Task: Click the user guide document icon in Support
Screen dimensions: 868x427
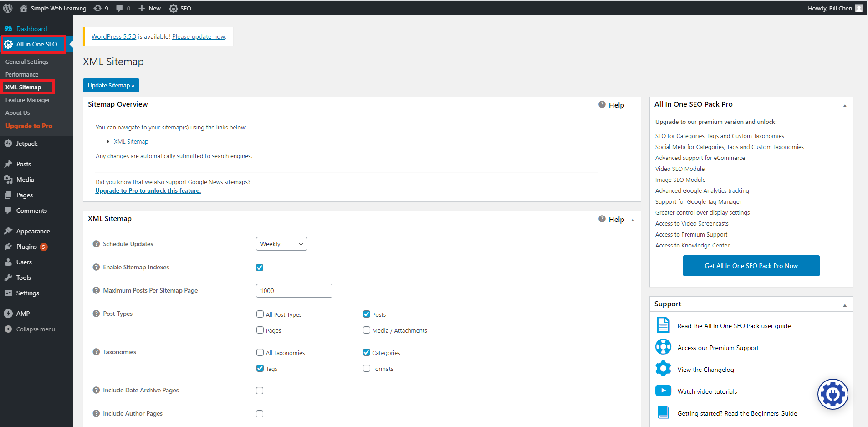Action: 663,325
